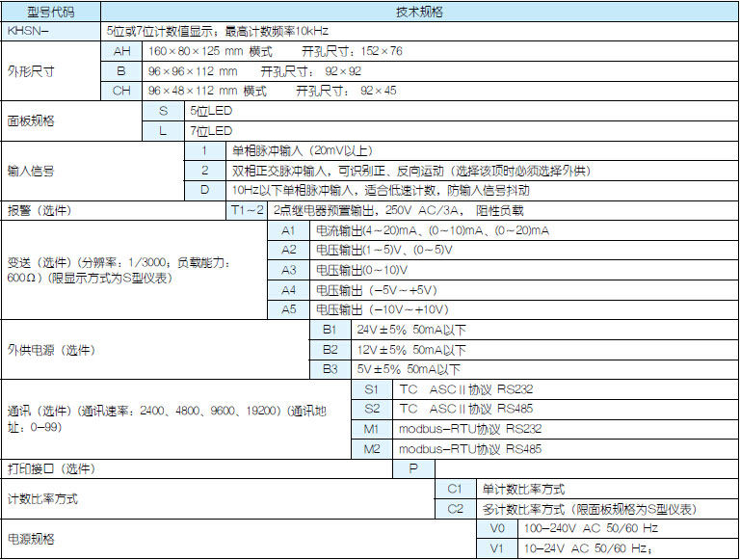Select the P print code cell
Image resolution: width=740 pixels, height=560 pixels.
point(413,468)
